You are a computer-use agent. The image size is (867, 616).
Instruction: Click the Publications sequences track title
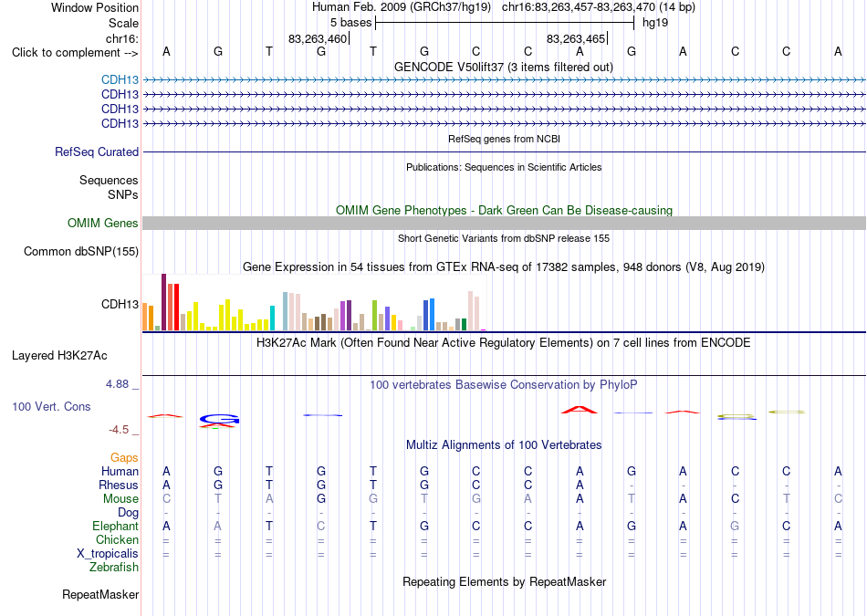coord(504,167)
